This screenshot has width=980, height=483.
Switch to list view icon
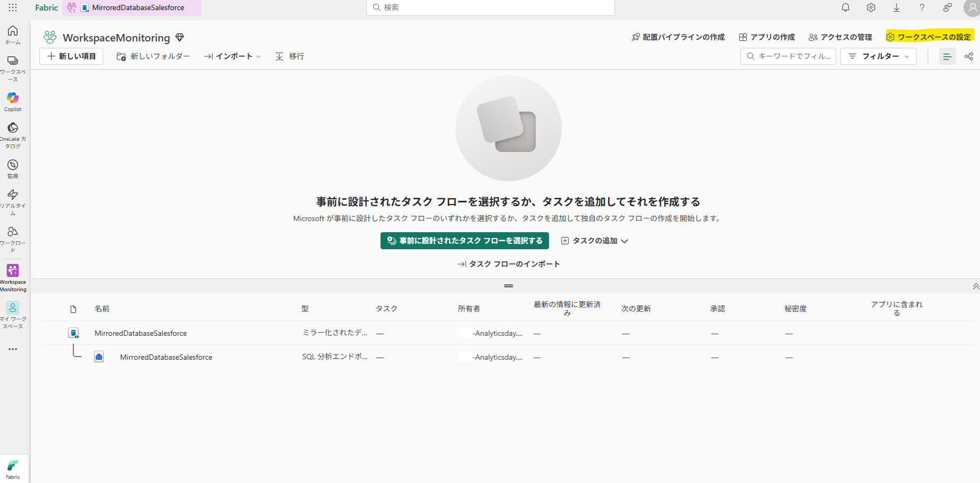(x=947, y=56)
